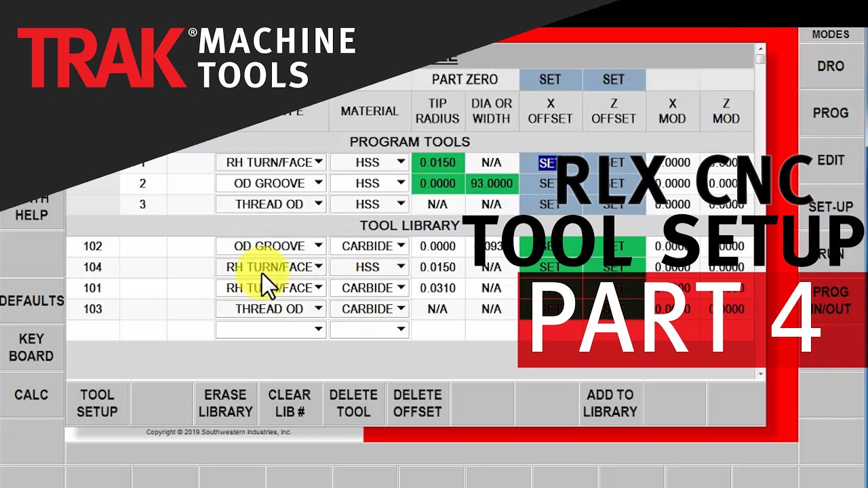
Task: Click the DELETE OFFSET softkey
Action: click(417, 403)
